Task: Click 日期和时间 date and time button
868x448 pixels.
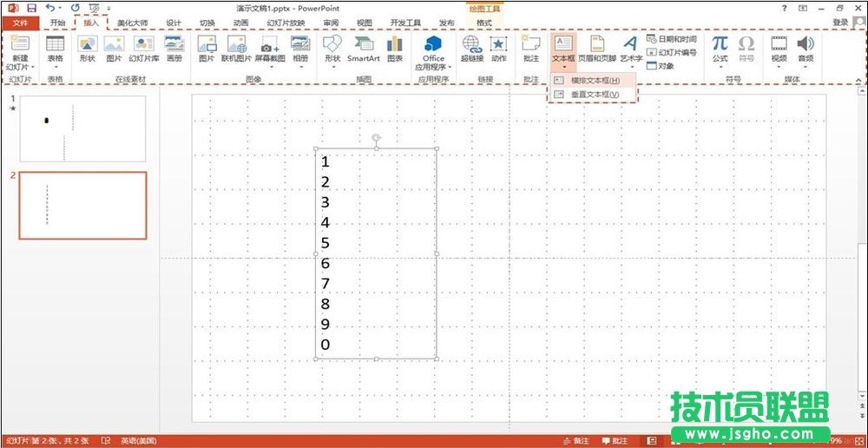Action: 672,39
